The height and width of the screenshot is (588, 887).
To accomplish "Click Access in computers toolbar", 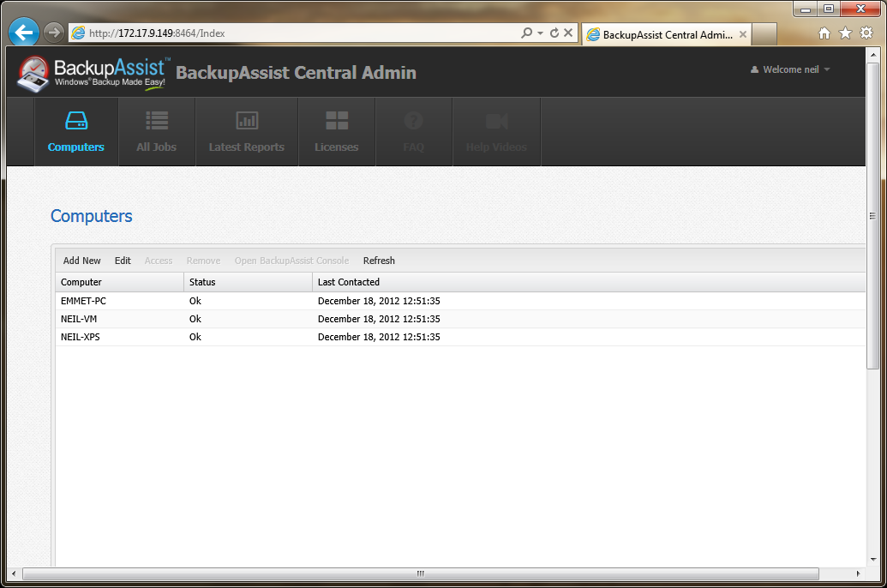I will 159,261.
